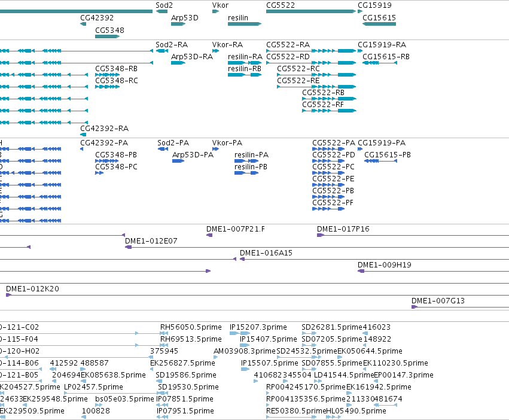Select the EK256827.5prime EST label
Image resolution: width=509 pixels, height=420 pixels.
pos(182,363)
